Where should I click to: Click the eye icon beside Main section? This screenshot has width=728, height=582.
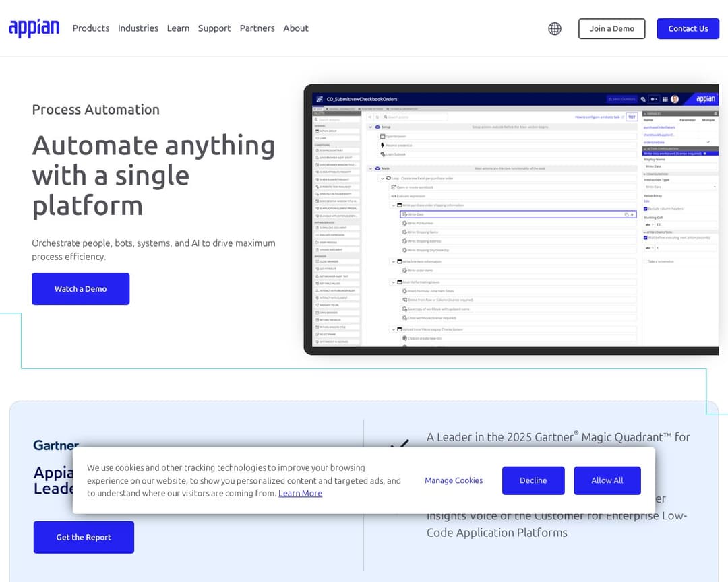click(377, 168)
